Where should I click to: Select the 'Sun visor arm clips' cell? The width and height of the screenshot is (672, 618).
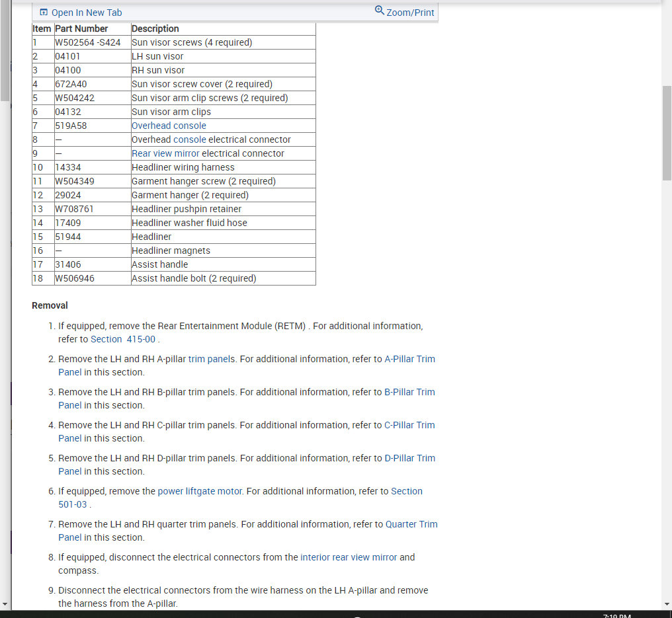coord(224,112)
